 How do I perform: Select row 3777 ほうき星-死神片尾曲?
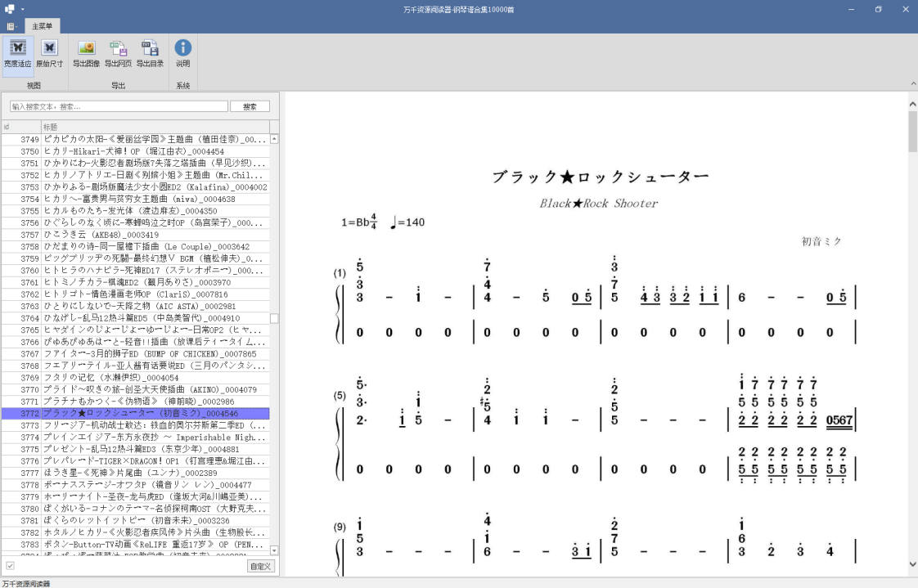(x=135, y=473)
